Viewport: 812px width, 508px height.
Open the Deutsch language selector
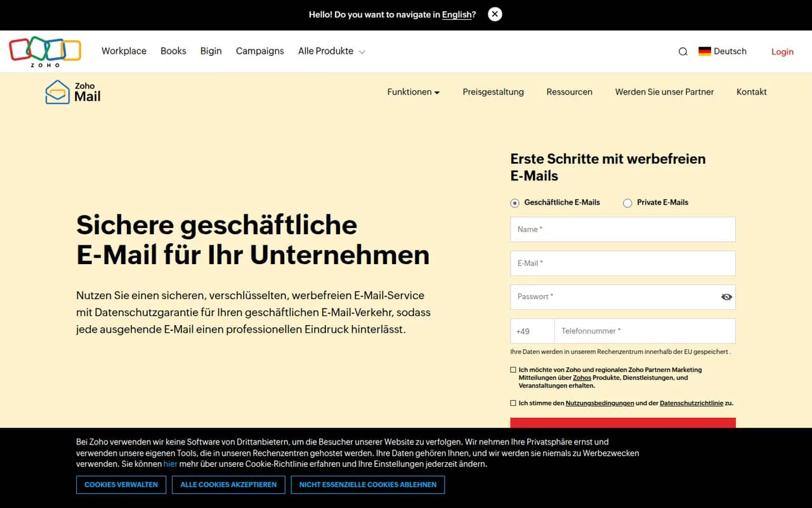723,51
